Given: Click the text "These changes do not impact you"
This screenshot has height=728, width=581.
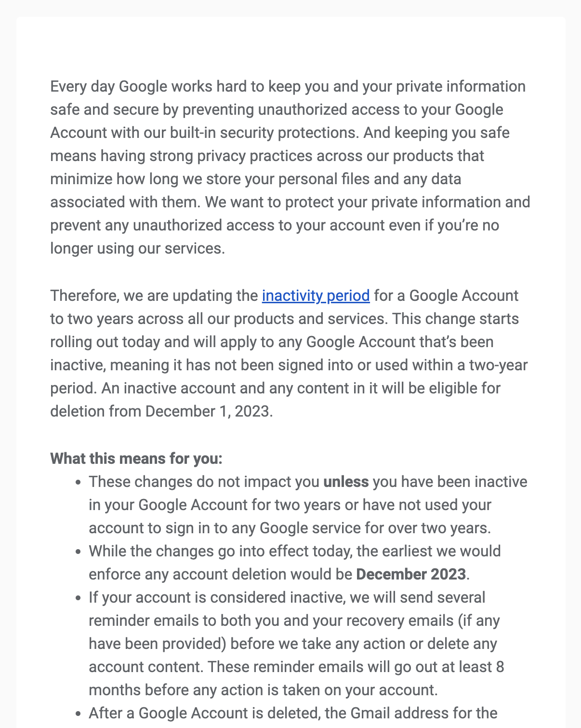Looking at the screenshot, I should 204,482.
